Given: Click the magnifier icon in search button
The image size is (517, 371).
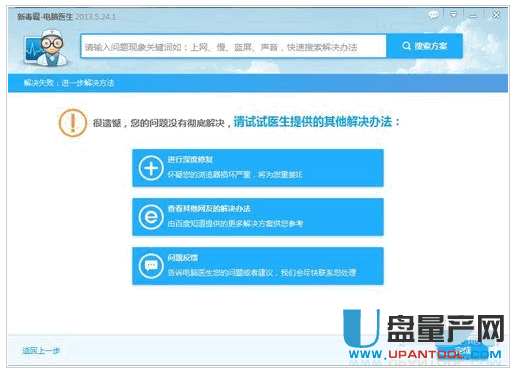Looking at the screenshot, I should click(x=406, y=46).
